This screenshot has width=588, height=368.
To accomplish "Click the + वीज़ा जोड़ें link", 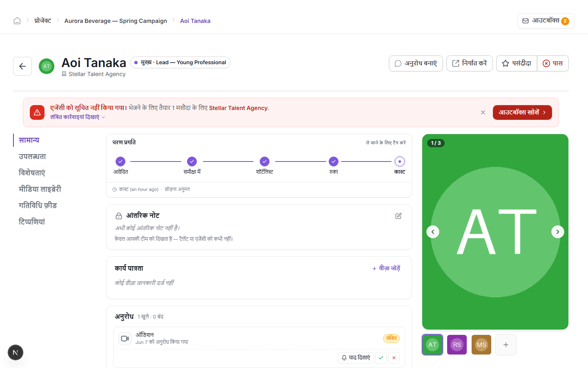I will [386, 268].
